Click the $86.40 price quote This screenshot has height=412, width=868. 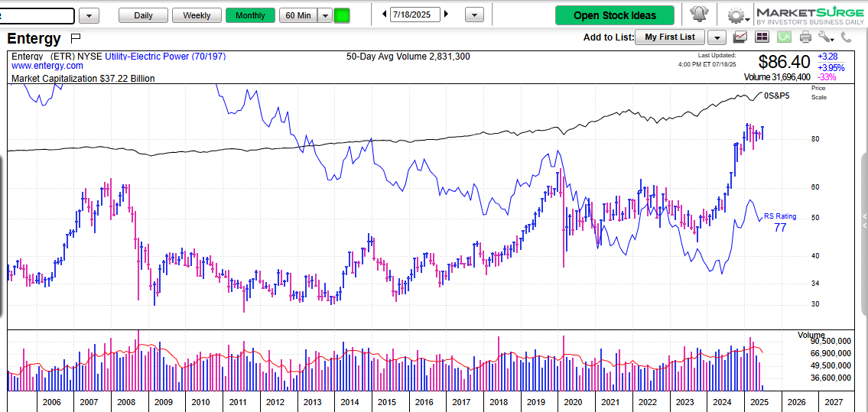pyautogui.click(x=785, y=61)
